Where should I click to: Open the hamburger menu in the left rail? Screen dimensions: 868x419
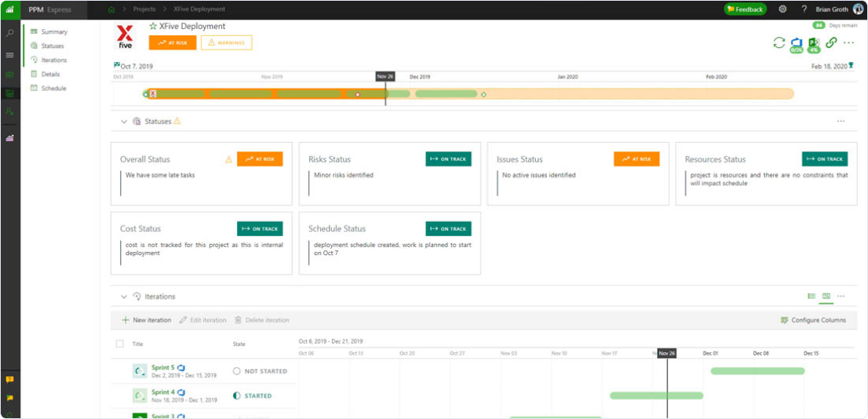[9, 55]
